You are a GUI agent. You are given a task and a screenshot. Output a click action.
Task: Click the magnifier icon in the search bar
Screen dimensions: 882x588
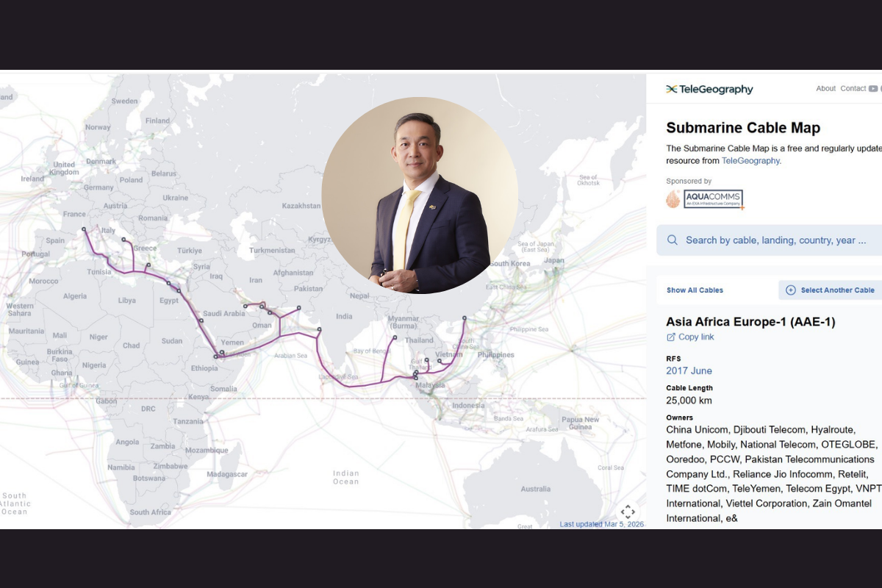673,240
